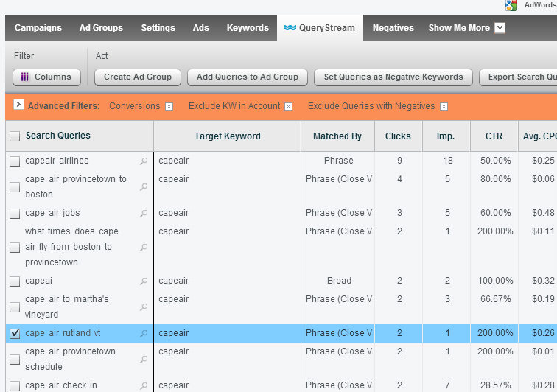Check cape air to martha's vineyard row
Image resolution: width=557 pixels, height=392 pixels.
[15, 307]
